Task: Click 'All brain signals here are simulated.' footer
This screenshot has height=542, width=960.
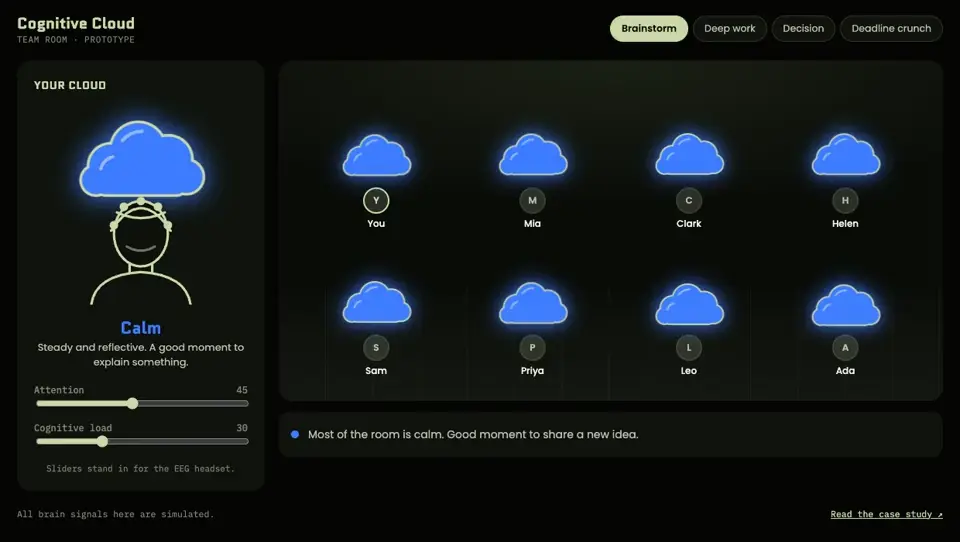Action: point(115,514)
